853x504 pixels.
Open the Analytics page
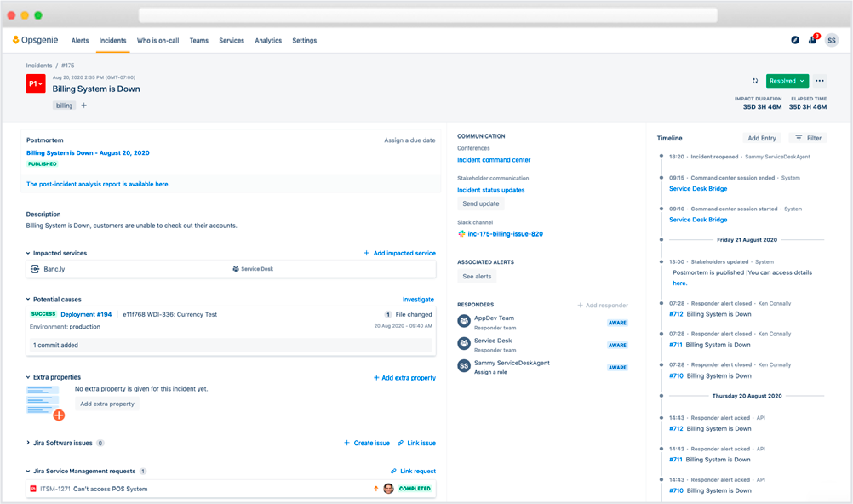[268, 40]
